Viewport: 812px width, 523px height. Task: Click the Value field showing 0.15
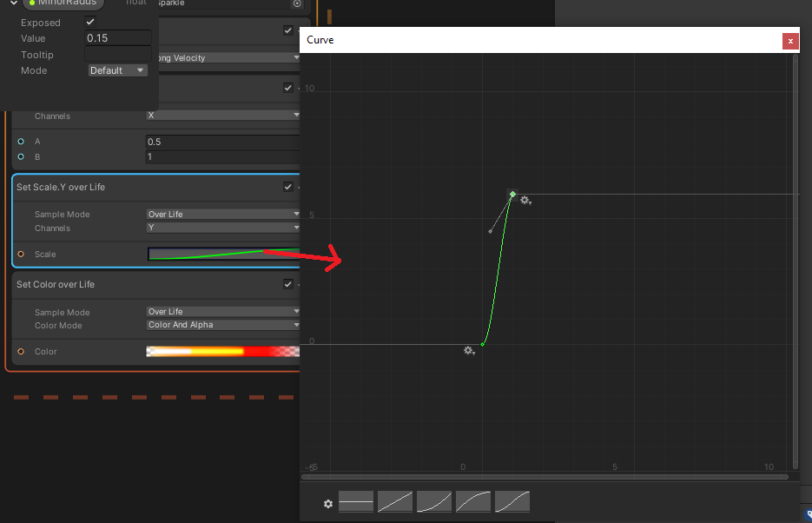(118, 38)
